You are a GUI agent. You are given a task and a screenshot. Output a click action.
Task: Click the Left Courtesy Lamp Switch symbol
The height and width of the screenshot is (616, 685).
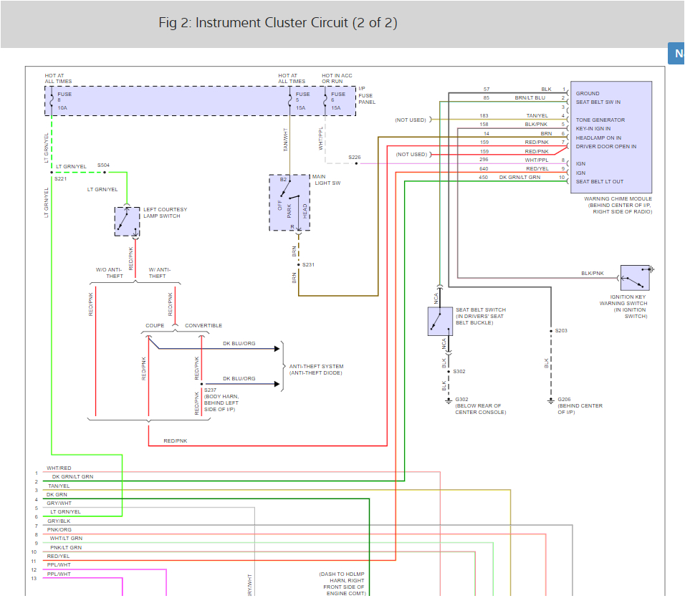[128, 221]
